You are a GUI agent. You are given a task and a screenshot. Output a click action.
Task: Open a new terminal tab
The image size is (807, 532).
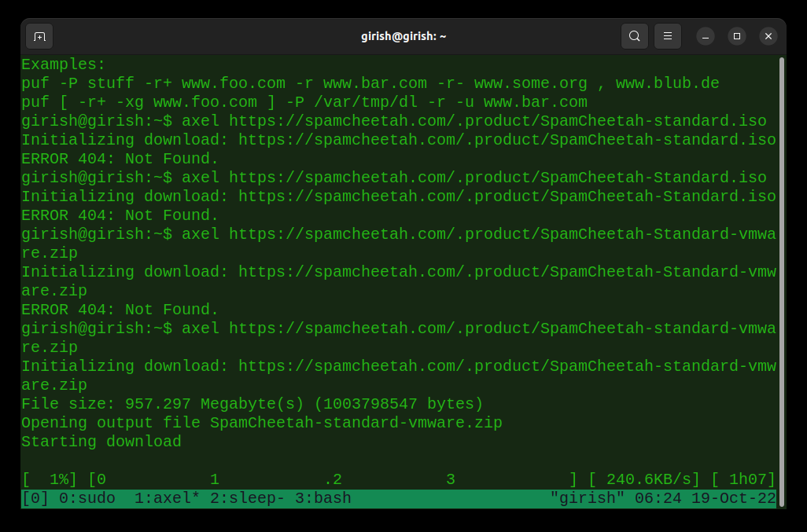click(39, 36)
